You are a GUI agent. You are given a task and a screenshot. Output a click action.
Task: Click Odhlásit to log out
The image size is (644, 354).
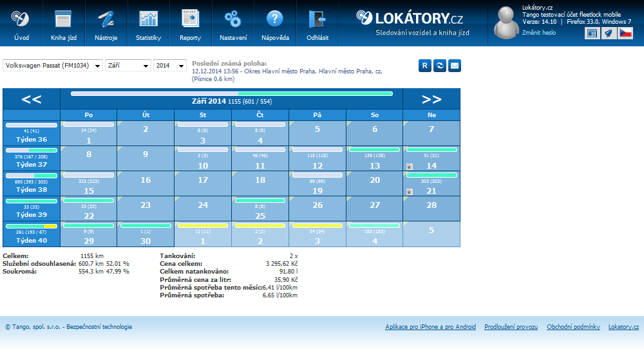click(x=317, y=24)
